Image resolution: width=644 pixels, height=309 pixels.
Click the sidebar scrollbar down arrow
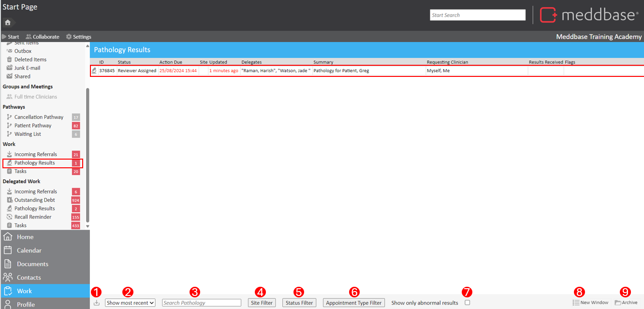click(88, 226)
